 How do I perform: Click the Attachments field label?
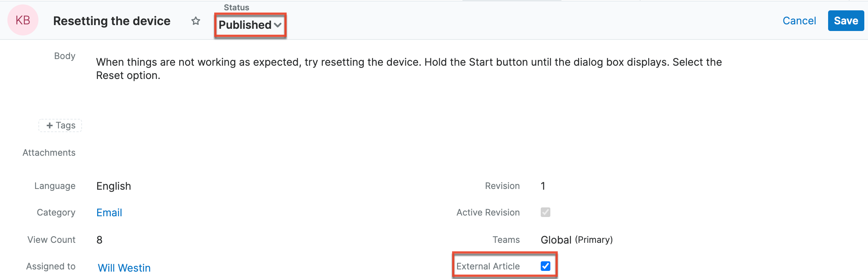49,153
